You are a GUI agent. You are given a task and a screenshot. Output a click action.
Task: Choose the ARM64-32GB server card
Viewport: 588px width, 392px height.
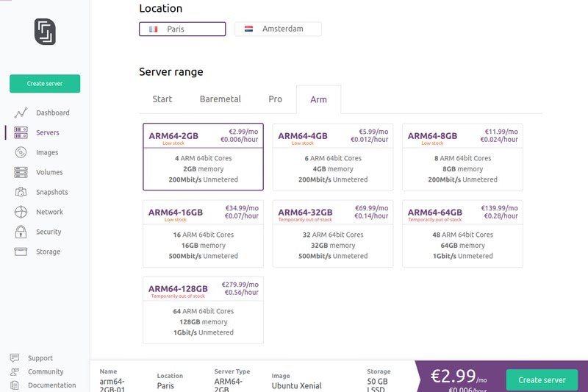(x=333, y=233)
